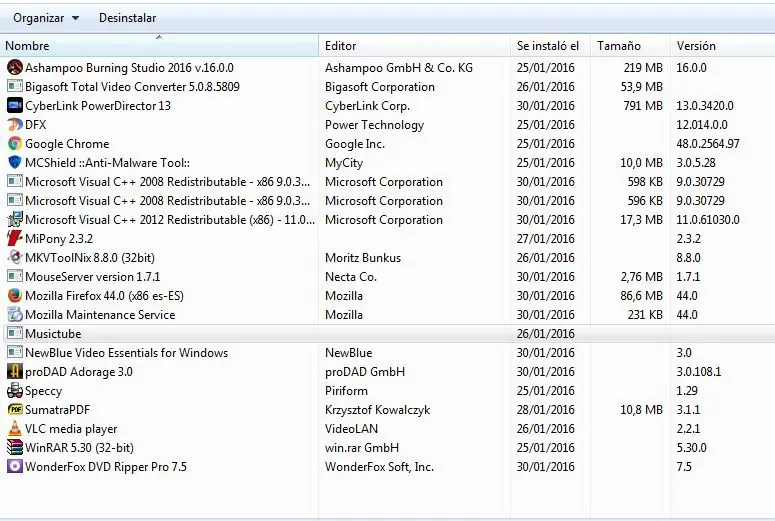Select Mozilla Firefox 44.0 (x86 es-ES) name
Viewport: 775px width, 521px height.
point(104,296)
